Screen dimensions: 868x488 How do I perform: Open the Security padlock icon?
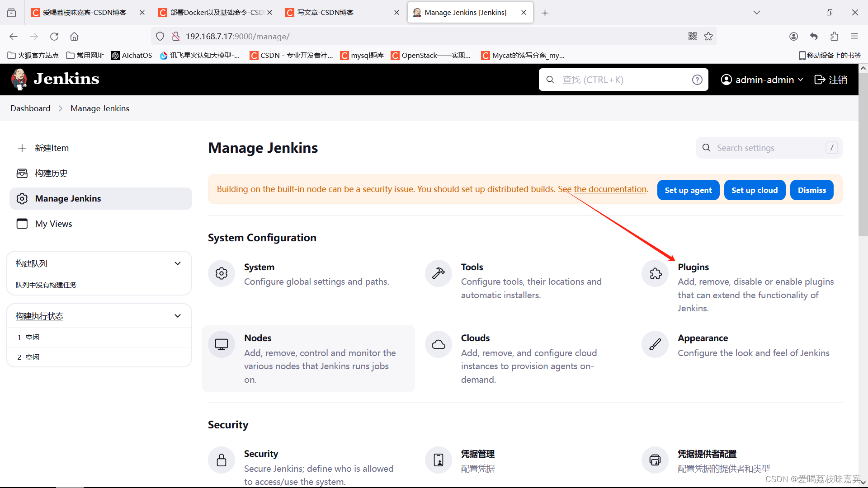tap(222, 460)
